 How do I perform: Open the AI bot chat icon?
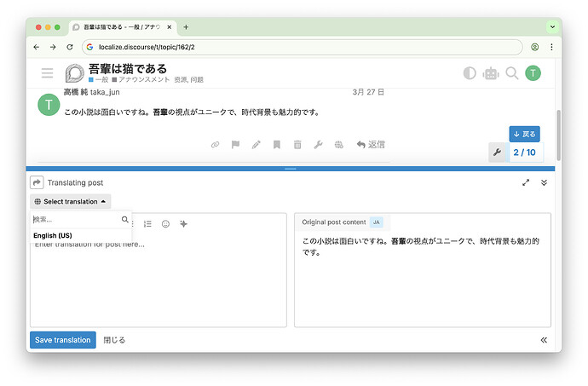[491, 72]
